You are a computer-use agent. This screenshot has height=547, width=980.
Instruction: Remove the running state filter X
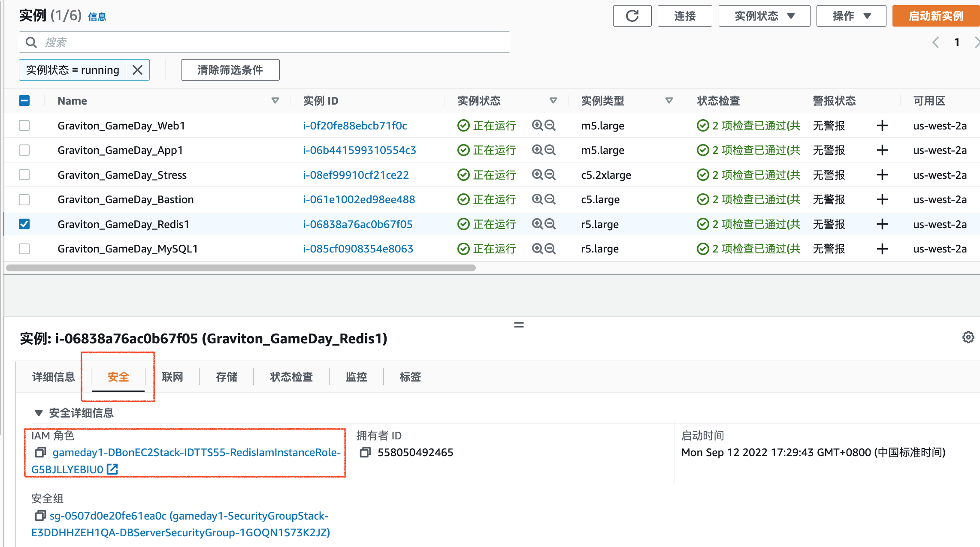(137, 70)
